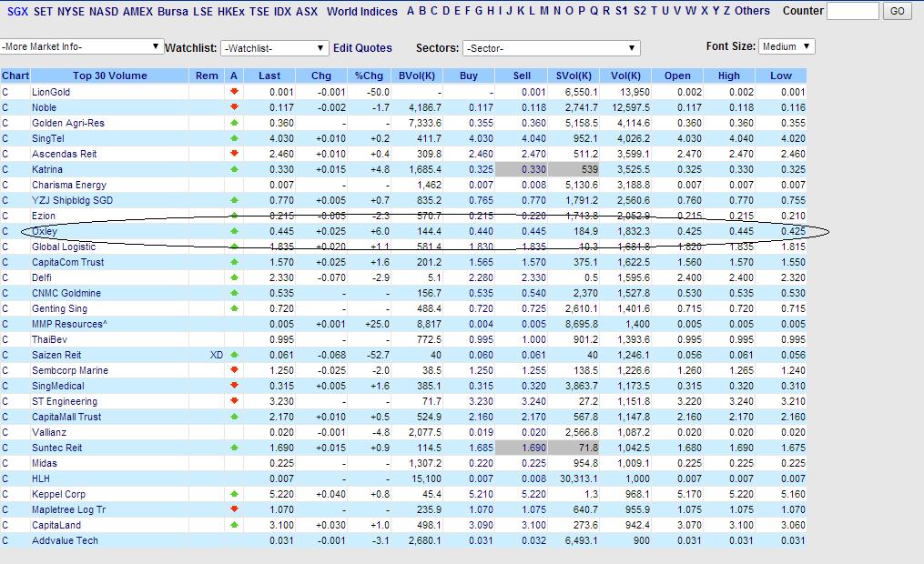Viewport: 924px width, 564px height.
Task: Expand the Watchlist dropdown
Action: (x=274, y=48)
